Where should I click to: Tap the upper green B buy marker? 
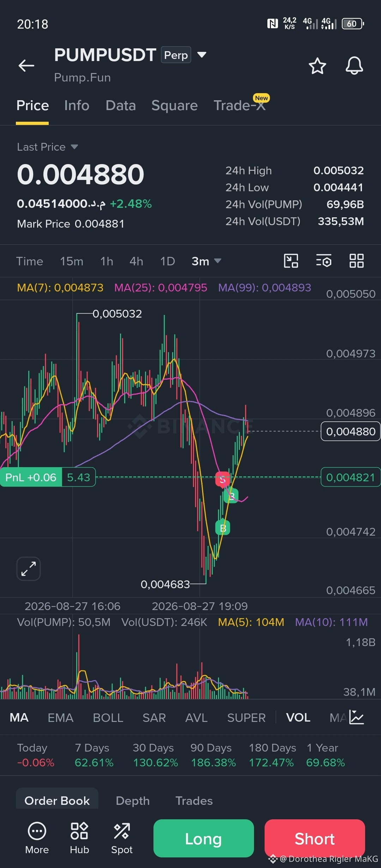[231, 496]
